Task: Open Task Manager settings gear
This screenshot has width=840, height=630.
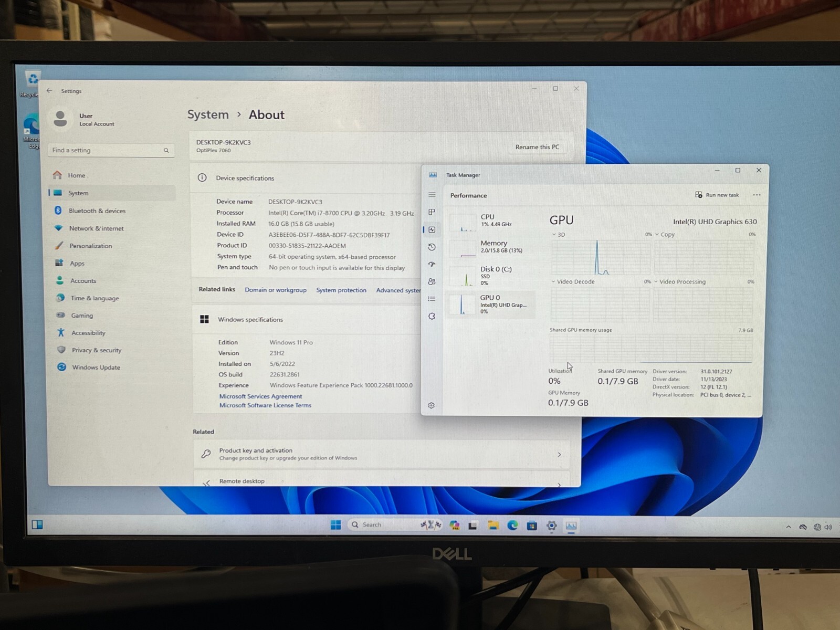Action: [432, 405]
